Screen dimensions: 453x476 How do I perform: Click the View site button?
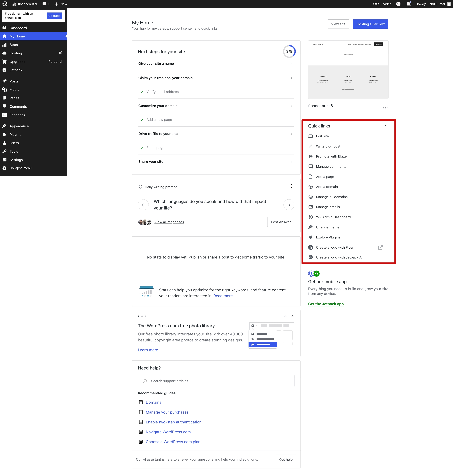338,24
